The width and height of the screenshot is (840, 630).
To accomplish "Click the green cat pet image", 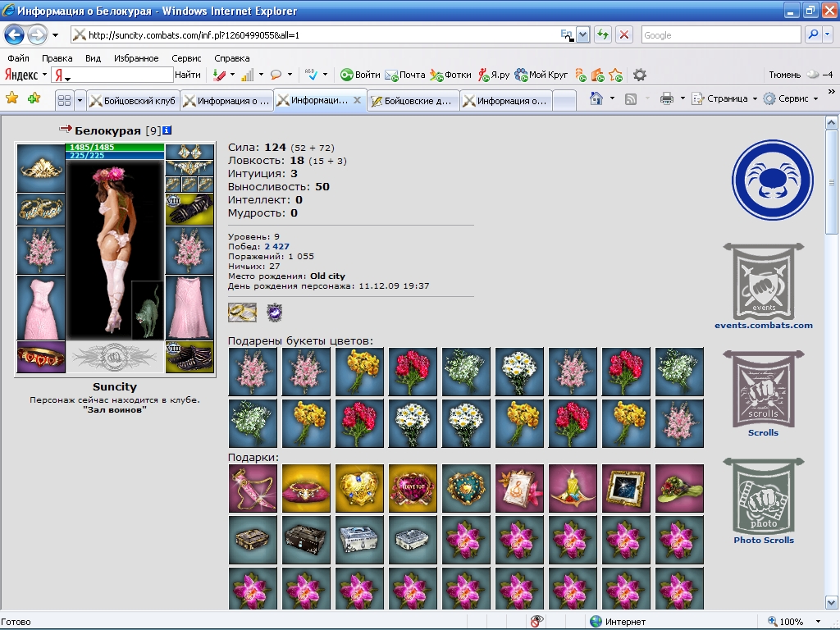I will tap(148, 311).
